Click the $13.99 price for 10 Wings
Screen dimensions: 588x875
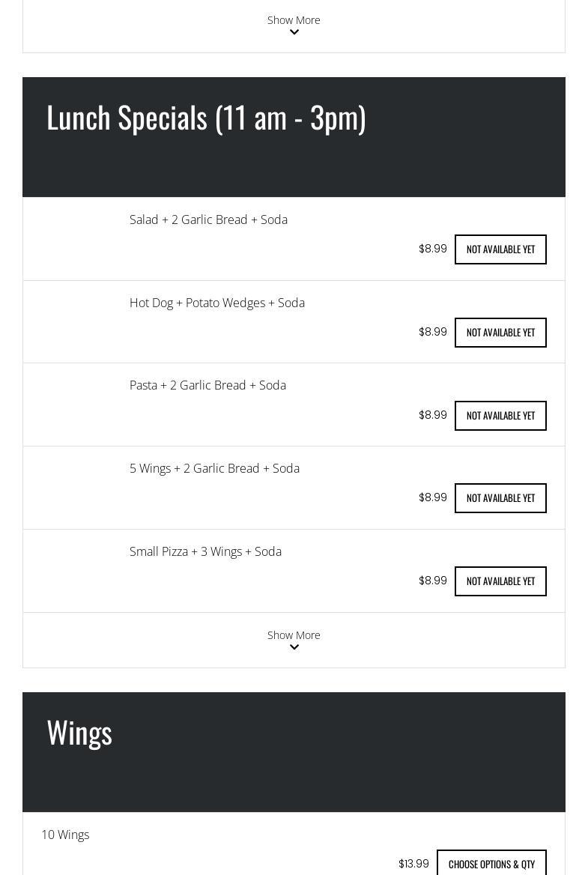[413, 864]
